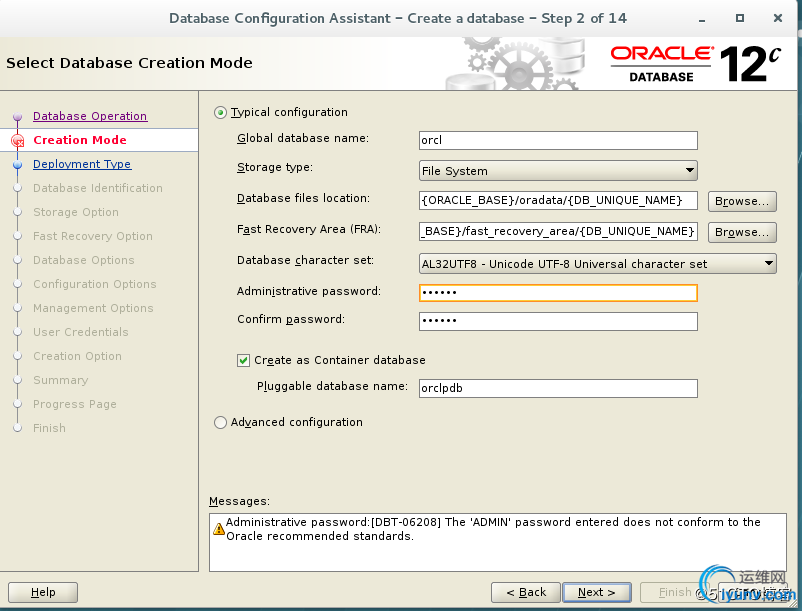The height and width of the screenshot is (611, 802).
Task: Click the Database Operation step bullet
Action: 17,117
